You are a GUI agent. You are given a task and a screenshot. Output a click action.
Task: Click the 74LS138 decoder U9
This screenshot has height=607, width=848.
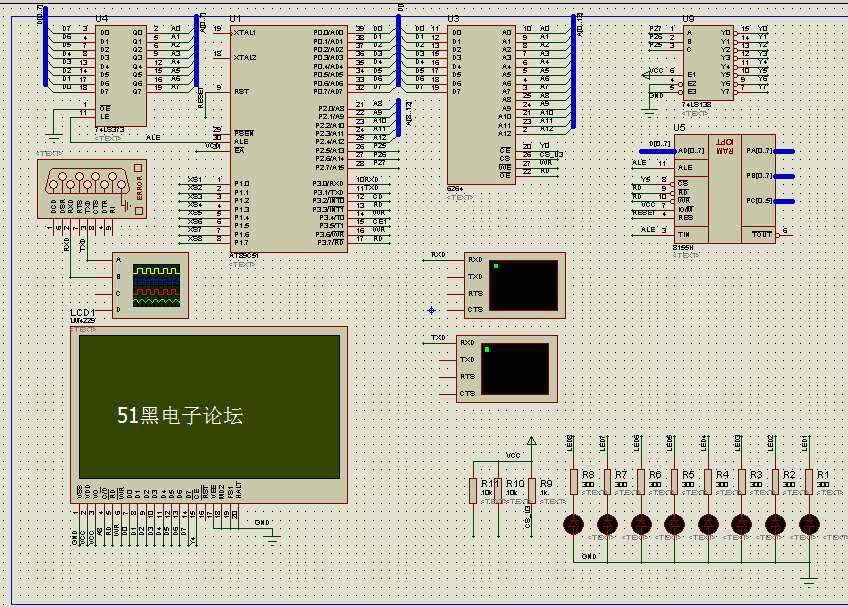point(714,62)
